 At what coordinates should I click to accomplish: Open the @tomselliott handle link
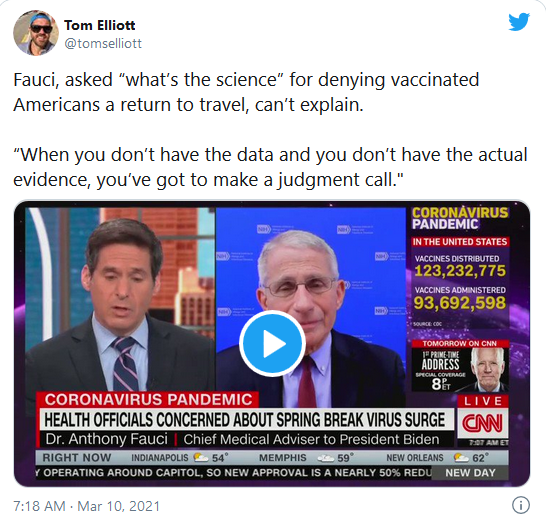tap(103, 44)
